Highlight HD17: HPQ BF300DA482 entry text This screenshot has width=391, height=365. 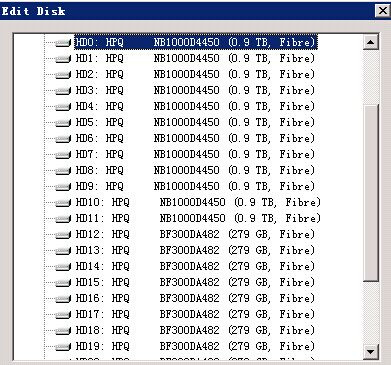pyautogui.click(x=195, y=314)
